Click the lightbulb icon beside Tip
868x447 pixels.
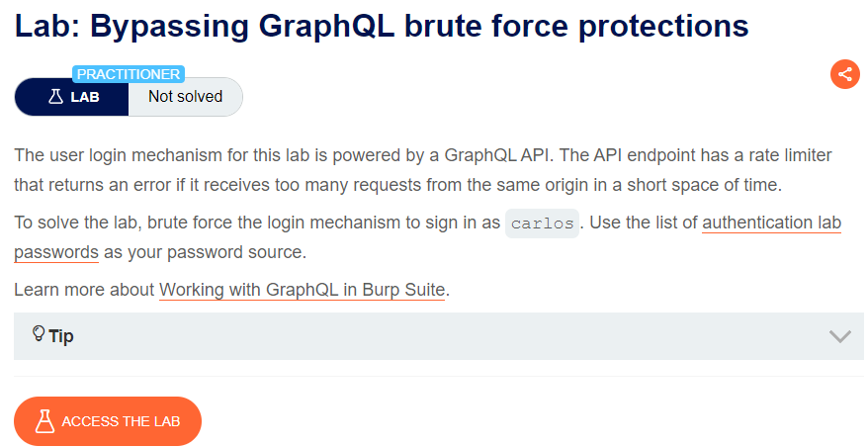coord(39,334)
